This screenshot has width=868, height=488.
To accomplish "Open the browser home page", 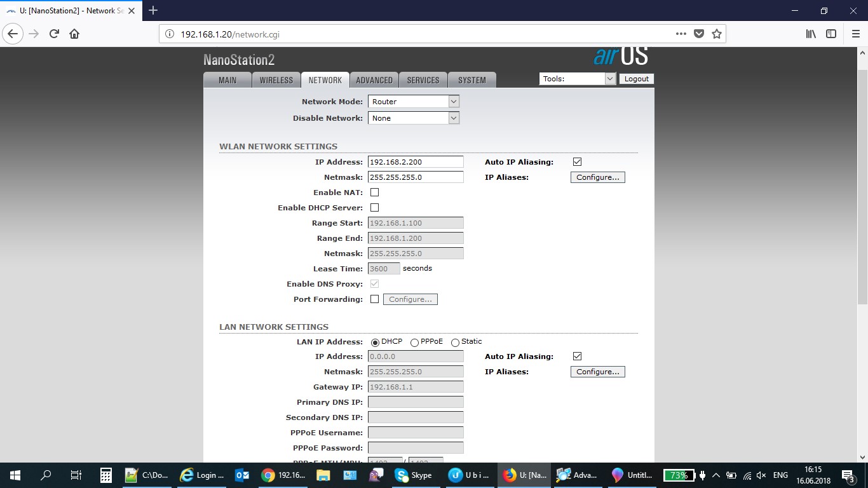I will point(74,34).
